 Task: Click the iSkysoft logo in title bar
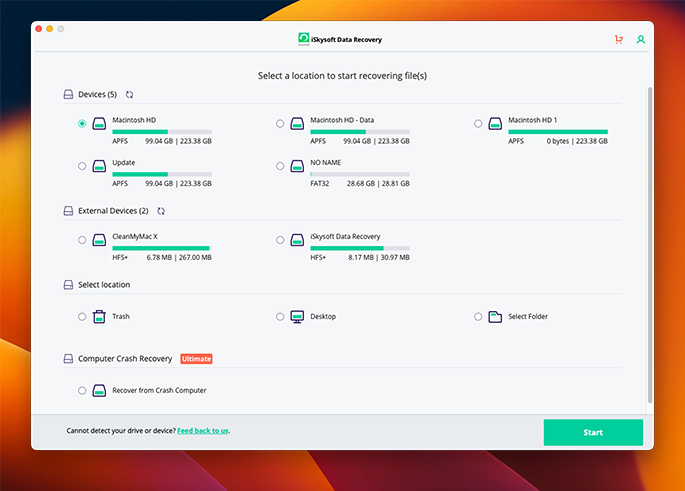304,39
